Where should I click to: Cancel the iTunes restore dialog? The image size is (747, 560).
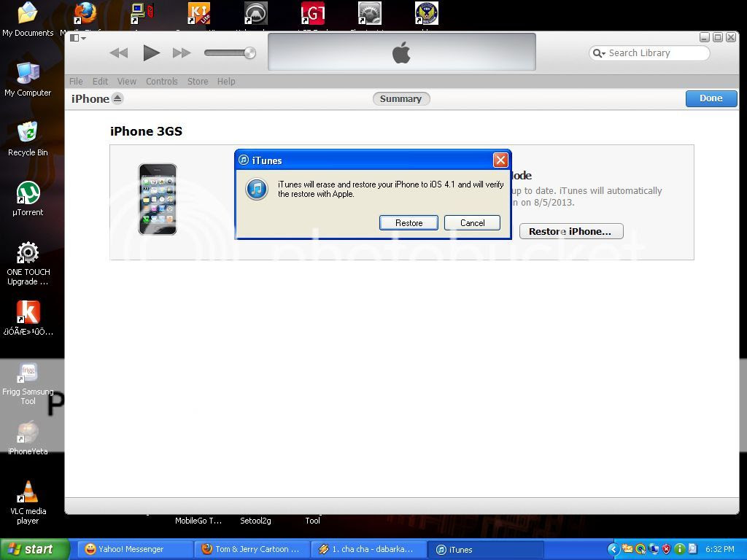point(472,223)
